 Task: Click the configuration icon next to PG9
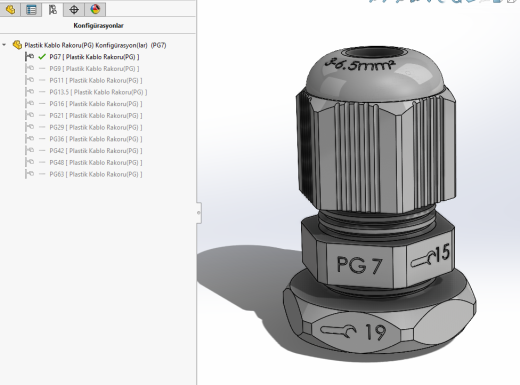tap(30, 68)
